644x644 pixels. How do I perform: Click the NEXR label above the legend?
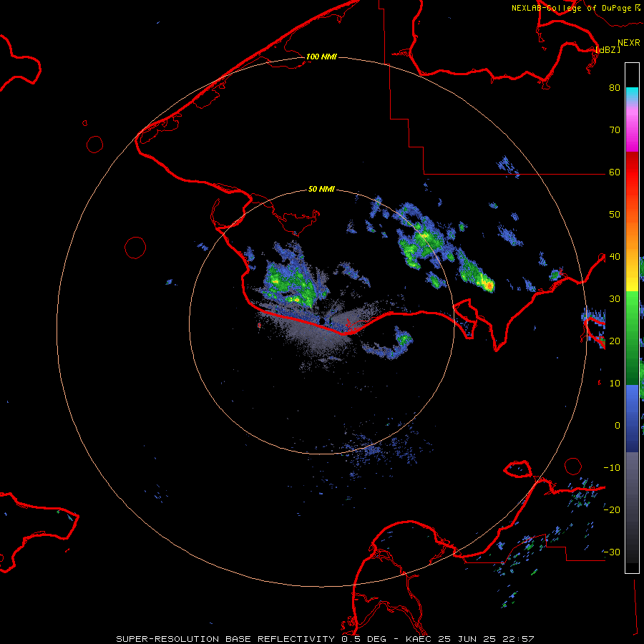pyautogui.click(x=628, y=43)
